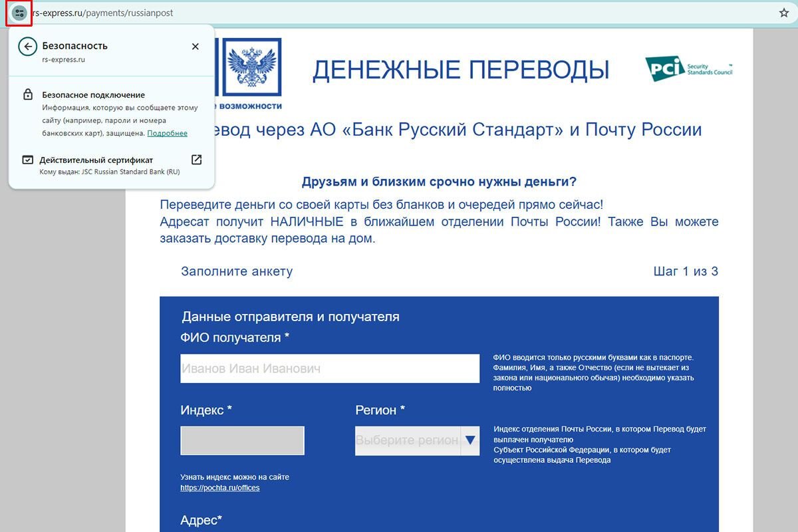Open the site information panel in address bar

point(18,12)
